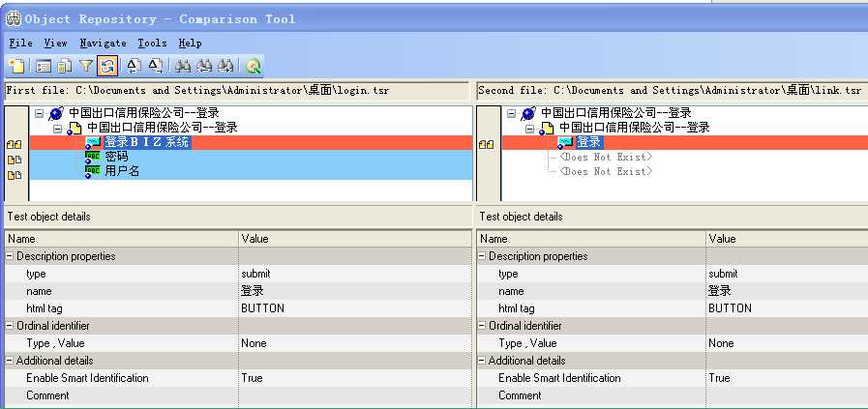Image resolution: width=868 pixels, height=409 pixels.
Task: Select page 中国出口信用保险公司--登录 in second file
Action: 635,128
